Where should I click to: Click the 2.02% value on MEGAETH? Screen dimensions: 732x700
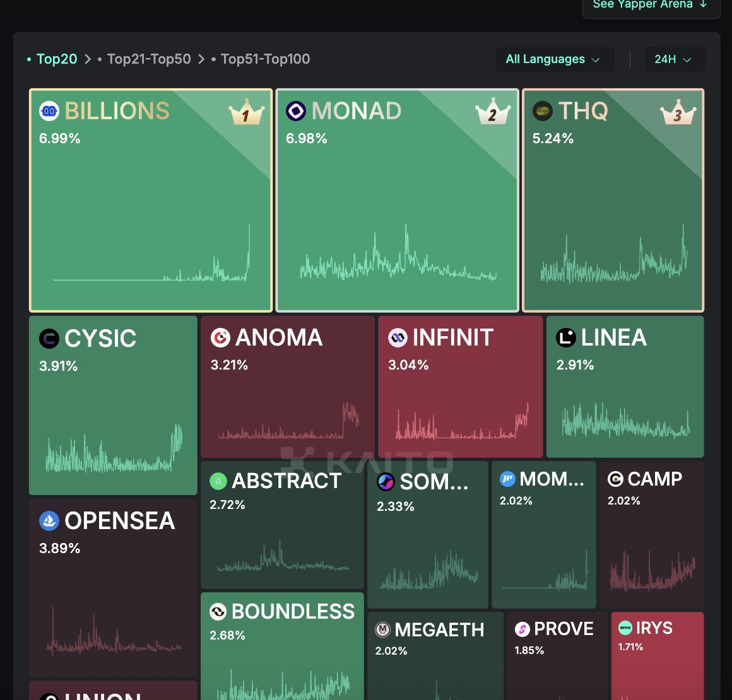click(x=391, y=651)
